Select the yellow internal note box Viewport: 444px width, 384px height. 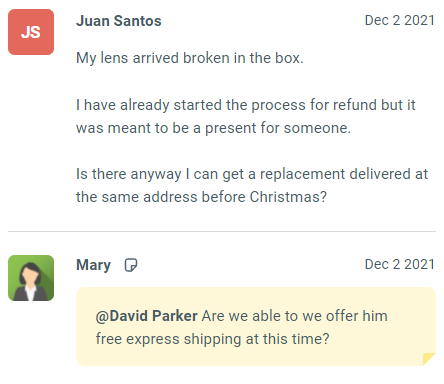click(256, 327)
